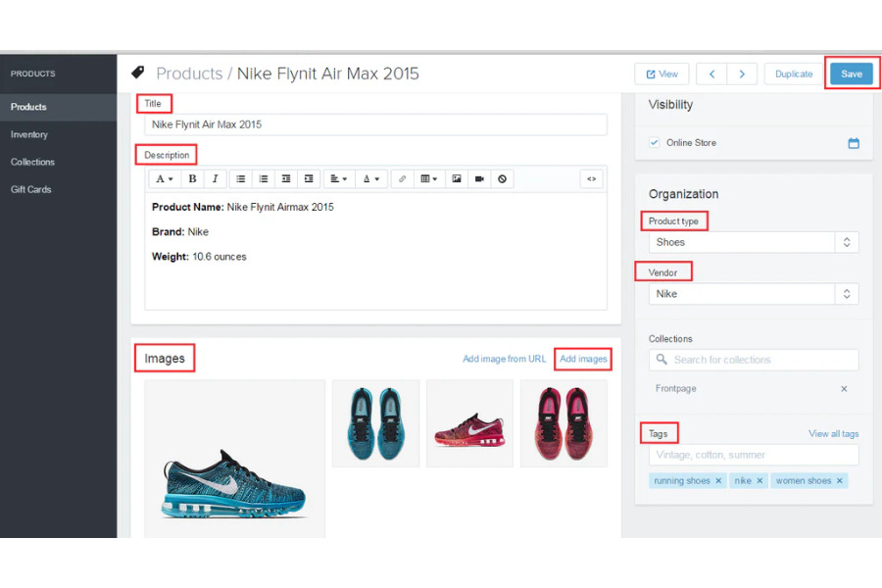The image size is (882, 588).
Task: Uncheck the Online Store visibility checkbox
Action: [x=655, y=143]
